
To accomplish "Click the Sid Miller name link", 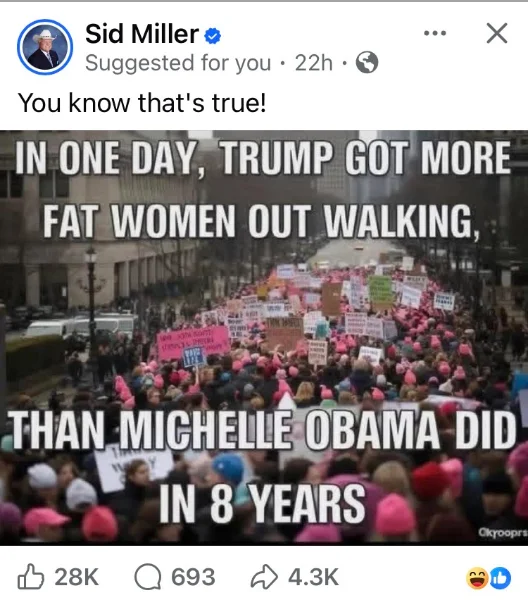I will [142, 34].
